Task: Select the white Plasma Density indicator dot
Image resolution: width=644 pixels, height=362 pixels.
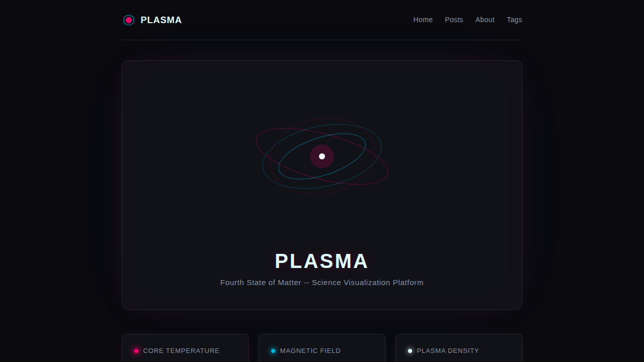Action: click(x=410, y=351)
